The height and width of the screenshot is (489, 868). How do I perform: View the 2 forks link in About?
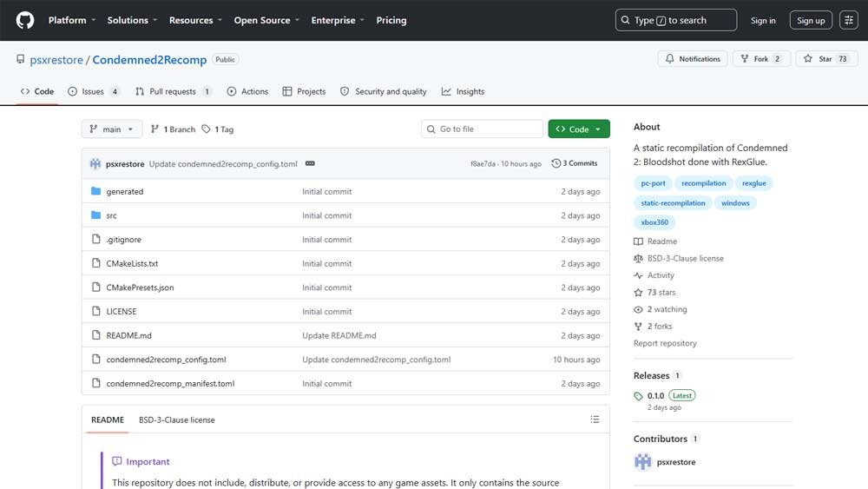[x=654, y=327]
